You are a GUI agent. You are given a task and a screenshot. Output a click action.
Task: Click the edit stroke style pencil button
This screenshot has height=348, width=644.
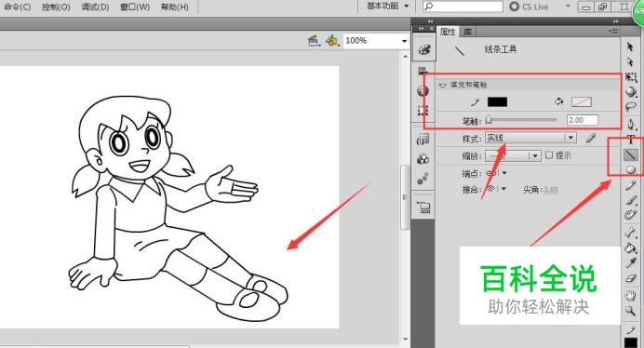pos(591,138)
